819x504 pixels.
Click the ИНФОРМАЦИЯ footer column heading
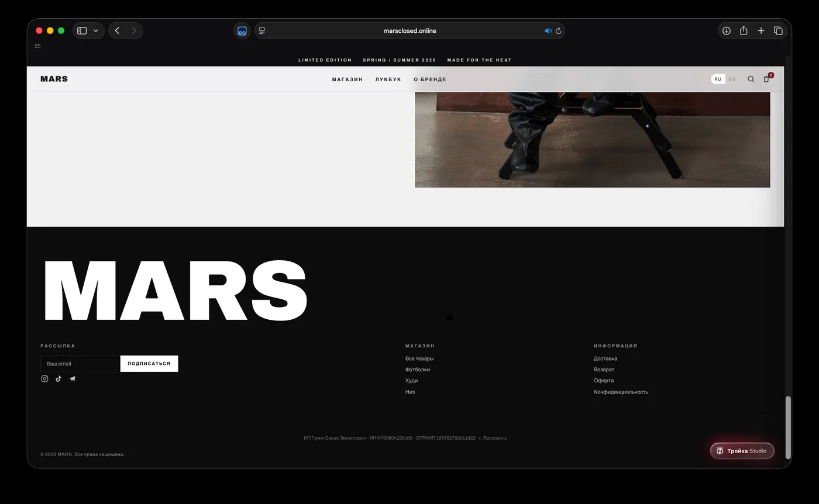[x=615, y=346]
